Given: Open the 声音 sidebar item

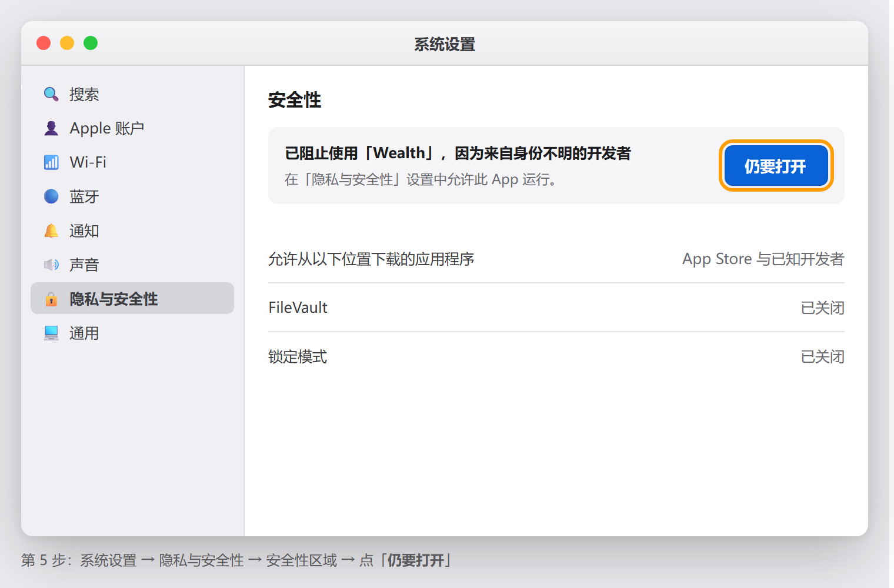Looking at the screenshot, I should (132, 265).
